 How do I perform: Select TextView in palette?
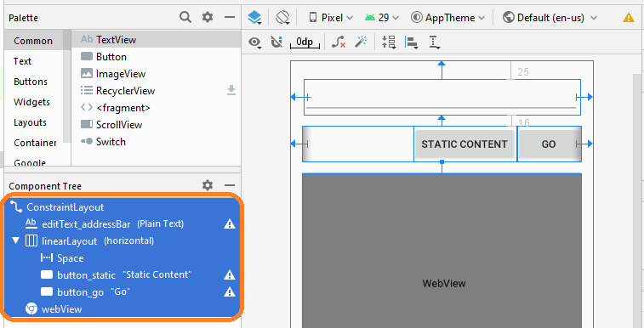156,39
